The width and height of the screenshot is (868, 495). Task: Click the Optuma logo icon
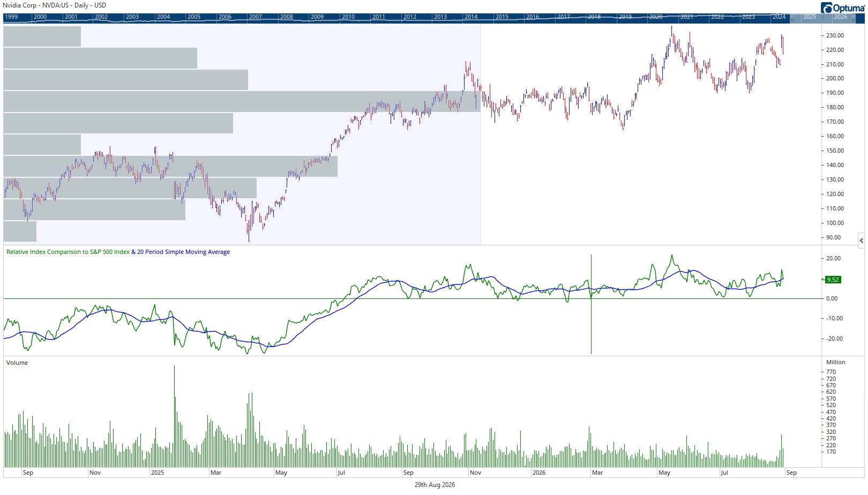point(826,8)
